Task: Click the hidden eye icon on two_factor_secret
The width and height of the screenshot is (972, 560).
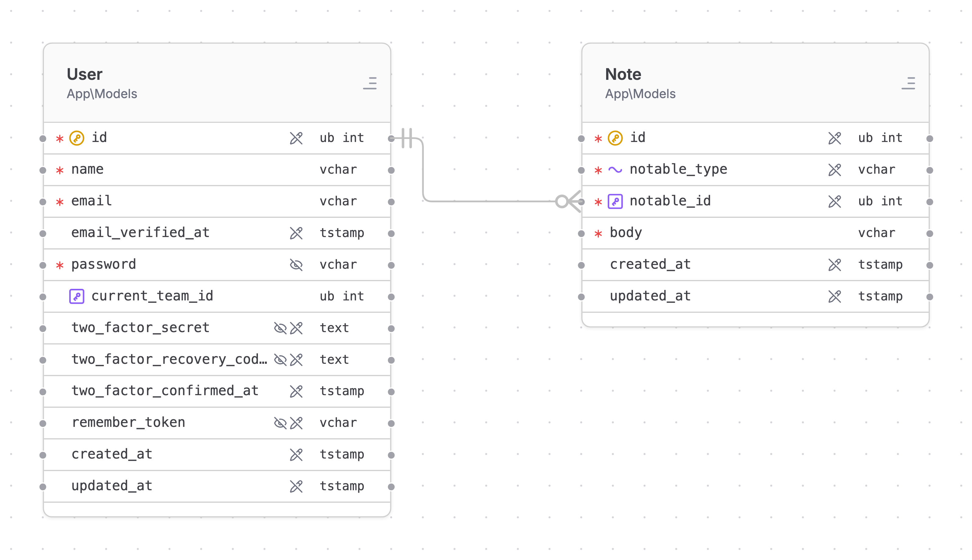Action: pyautogui.click(x=280, y=328)
